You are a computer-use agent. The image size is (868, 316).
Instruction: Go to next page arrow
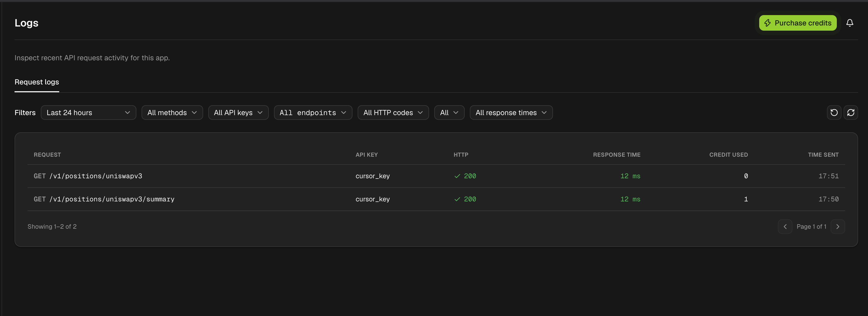(838, 227)
